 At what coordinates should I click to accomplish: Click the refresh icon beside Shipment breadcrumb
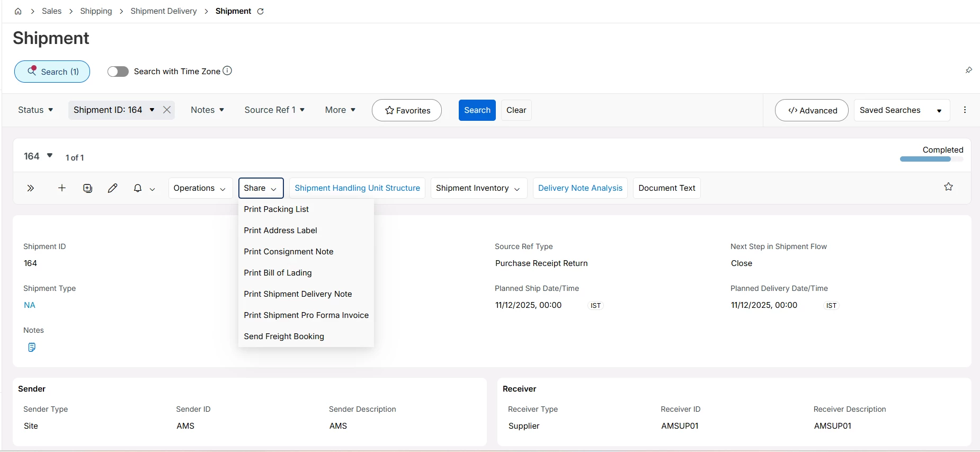point(260,11)
